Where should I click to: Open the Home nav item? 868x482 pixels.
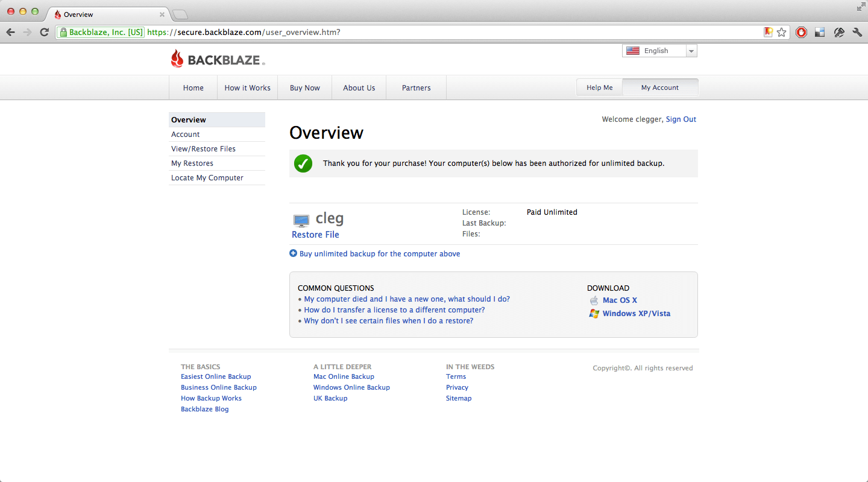click(x=193, y=87)
